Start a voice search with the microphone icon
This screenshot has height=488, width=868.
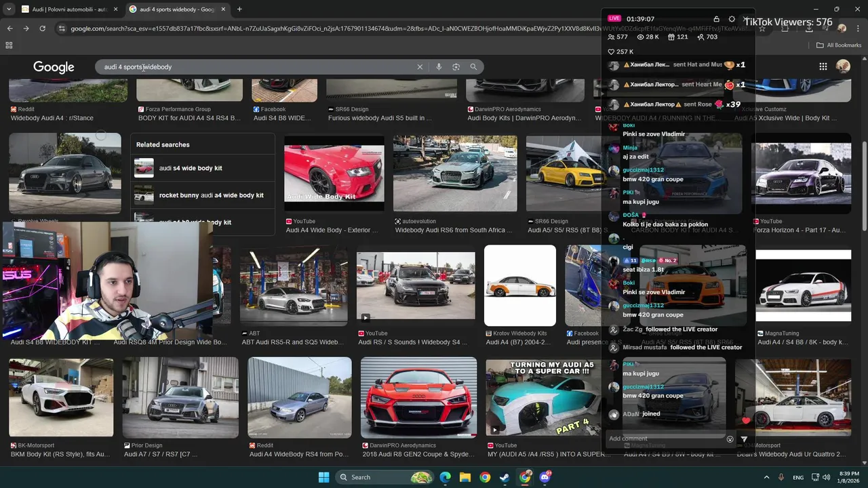(439, 66)
